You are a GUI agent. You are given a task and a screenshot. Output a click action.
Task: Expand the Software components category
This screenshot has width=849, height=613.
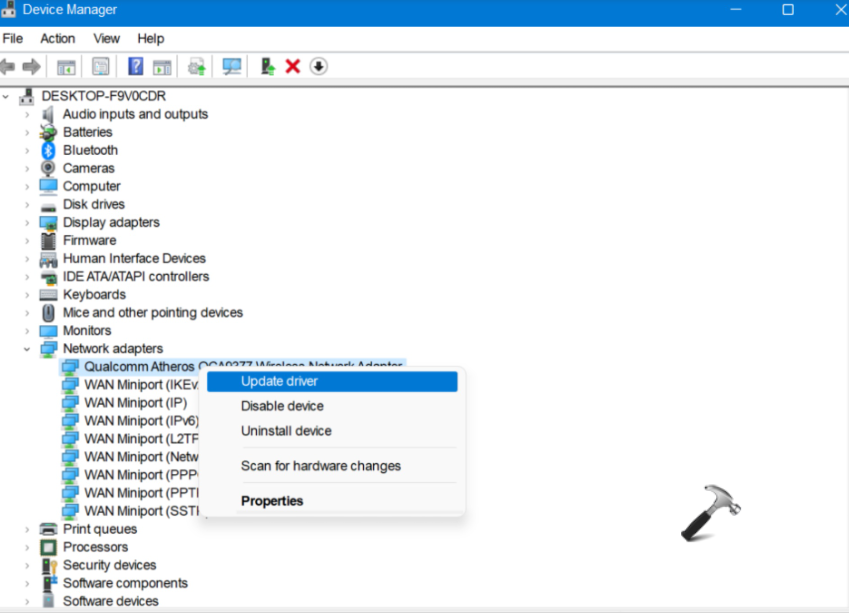click(27, 583)
